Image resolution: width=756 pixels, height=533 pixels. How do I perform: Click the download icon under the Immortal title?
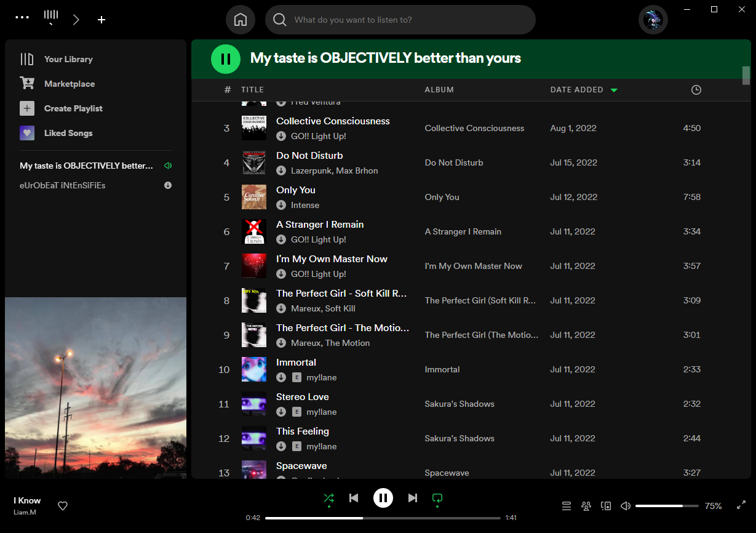pos(281,377)
